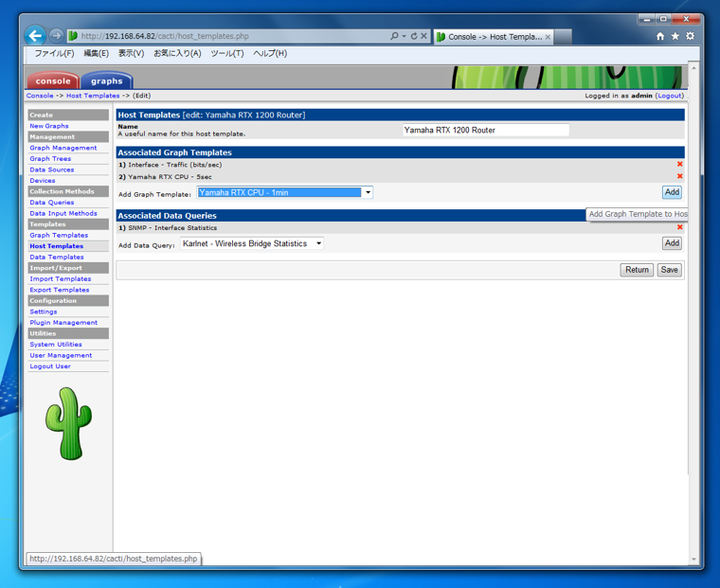Remove Yamaha RTX CPU - 5sec graph template

(x=679, y=176)
